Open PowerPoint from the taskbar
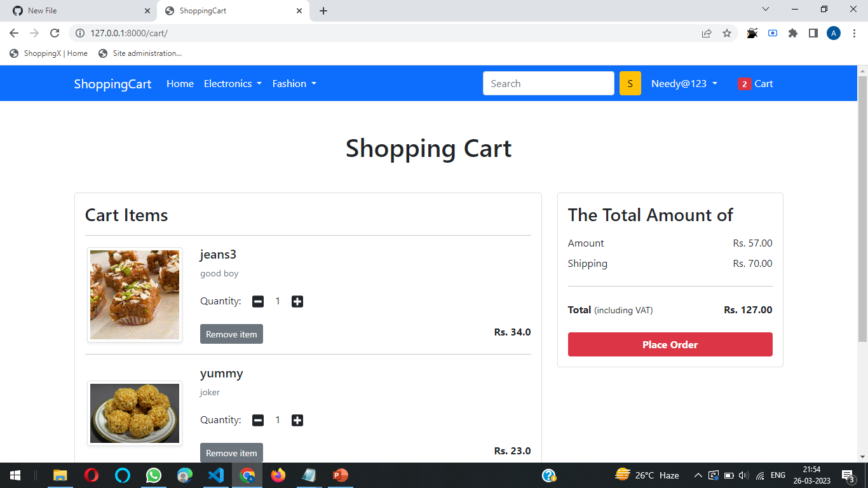868x488 pixels. 341,475
